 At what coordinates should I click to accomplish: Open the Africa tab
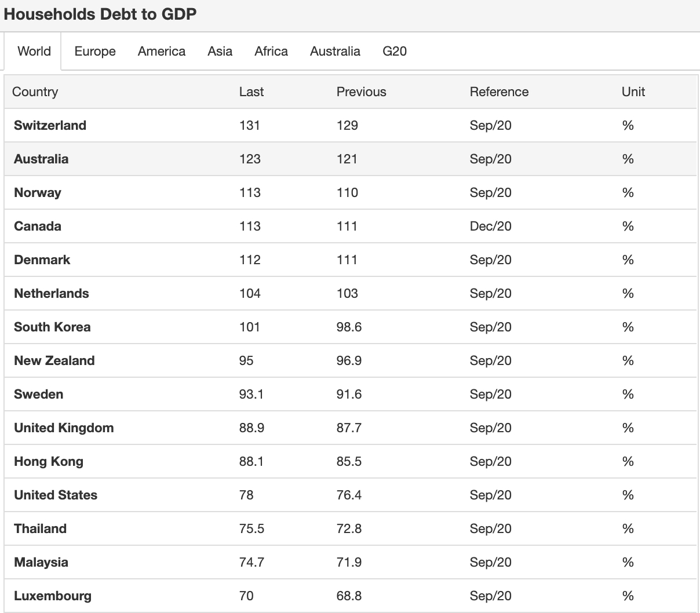pyautogui.click(x=271, y=52)
